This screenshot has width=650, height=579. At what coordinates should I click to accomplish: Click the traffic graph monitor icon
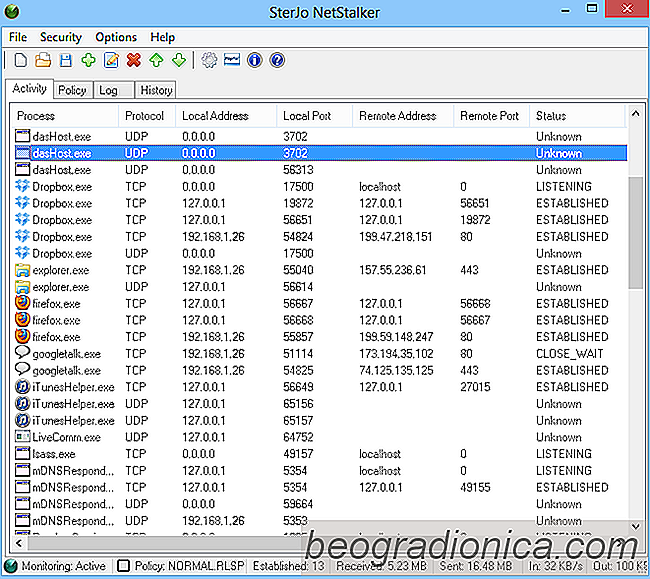click(232, 60)
